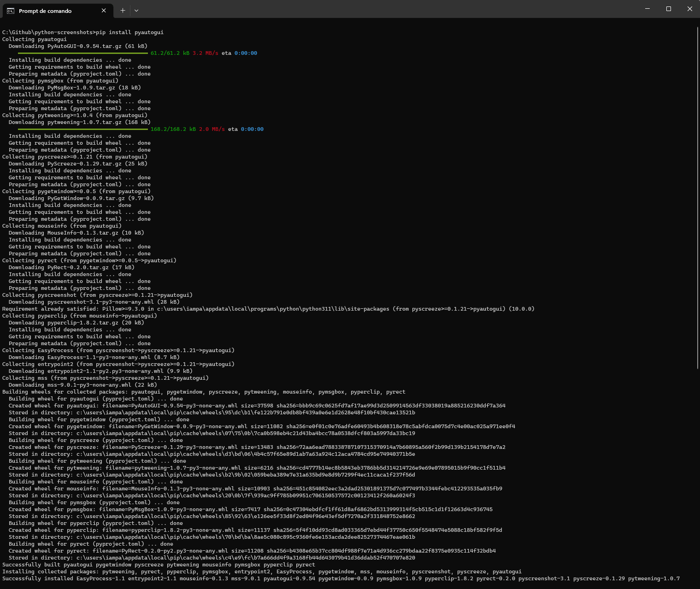Minimize the terminal window
The height and width of the screenshot is (589, 700).
(647, 8)
